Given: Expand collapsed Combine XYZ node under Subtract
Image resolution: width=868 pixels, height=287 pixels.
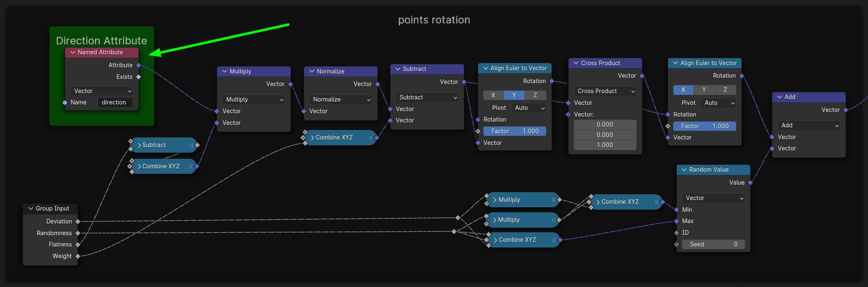Looking at the screenshot, I should click(x=139, y=166).
